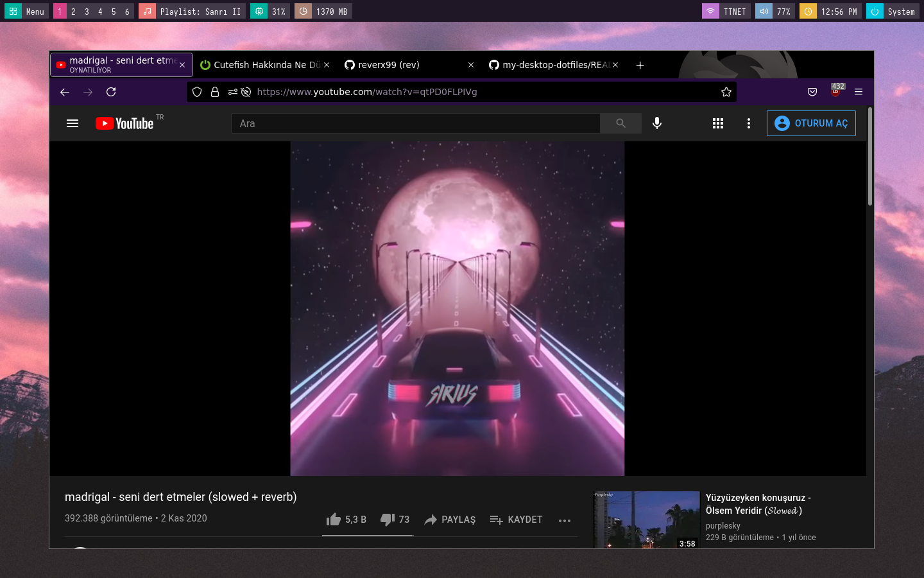The height and width of the screenshot is (578, 924).
Task: Click the Ara search field
Action: [416, 123]
